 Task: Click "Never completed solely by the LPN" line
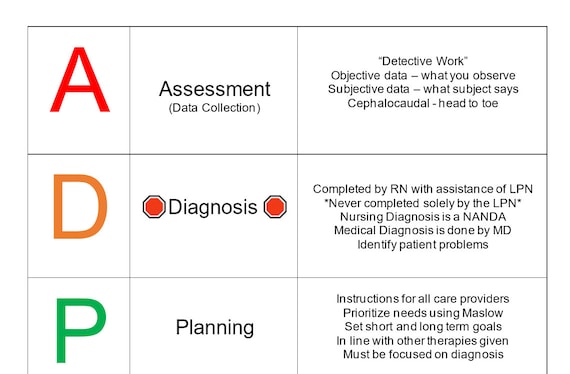tap(423, 203)
